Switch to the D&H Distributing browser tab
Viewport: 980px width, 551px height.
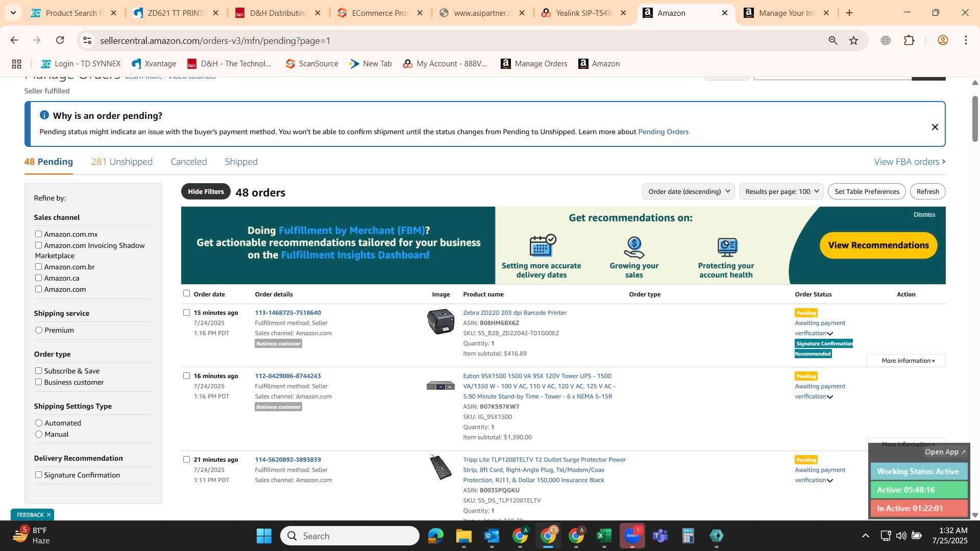[x=277, y=13]
